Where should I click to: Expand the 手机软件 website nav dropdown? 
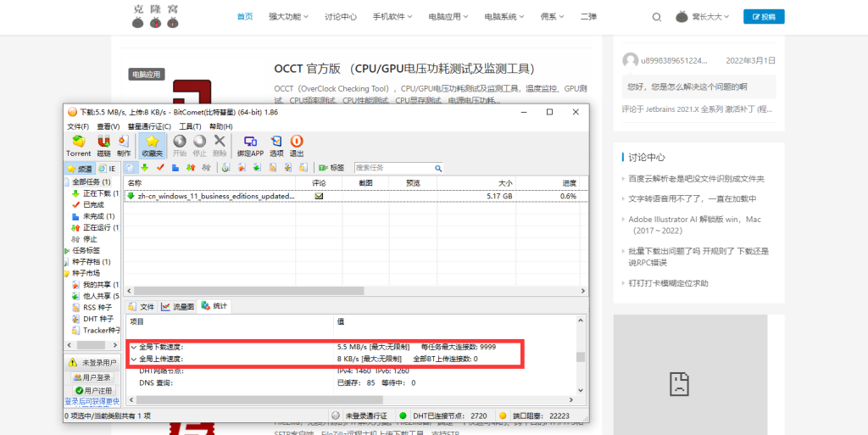pyautogui.click(x=392, y=17)
